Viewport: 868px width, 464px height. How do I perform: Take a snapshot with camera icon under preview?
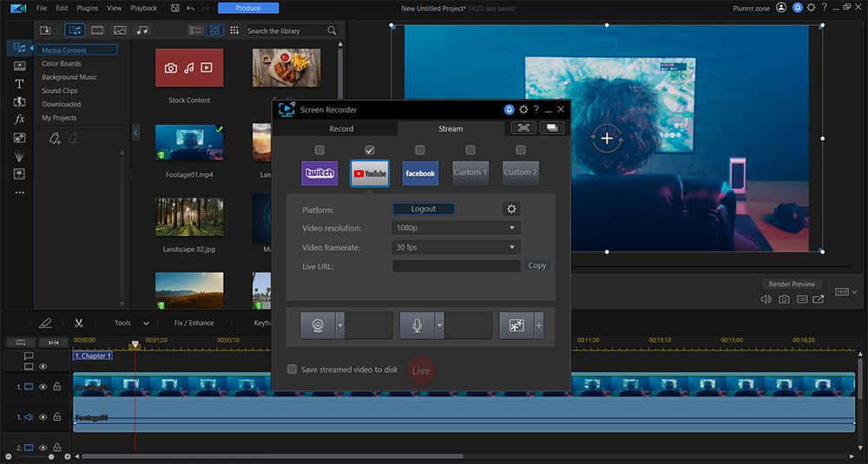tap(784, 299)
